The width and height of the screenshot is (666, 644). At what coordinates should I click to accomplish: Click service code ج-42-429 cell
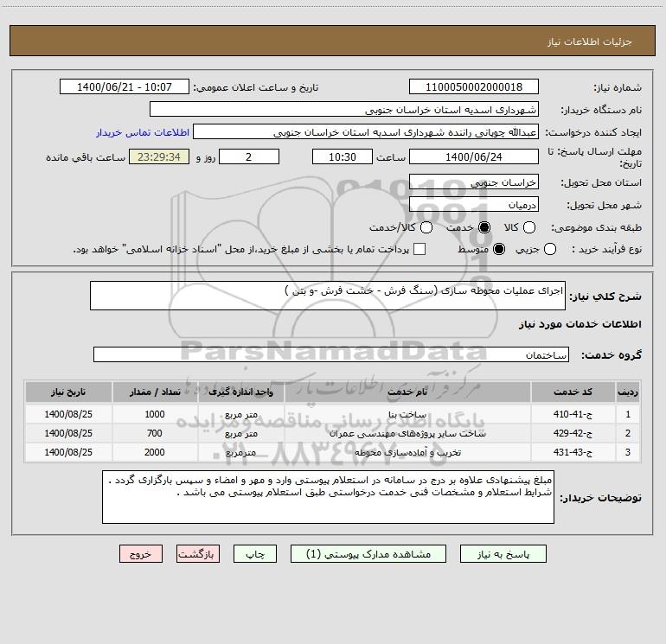[x=573, y=433]
